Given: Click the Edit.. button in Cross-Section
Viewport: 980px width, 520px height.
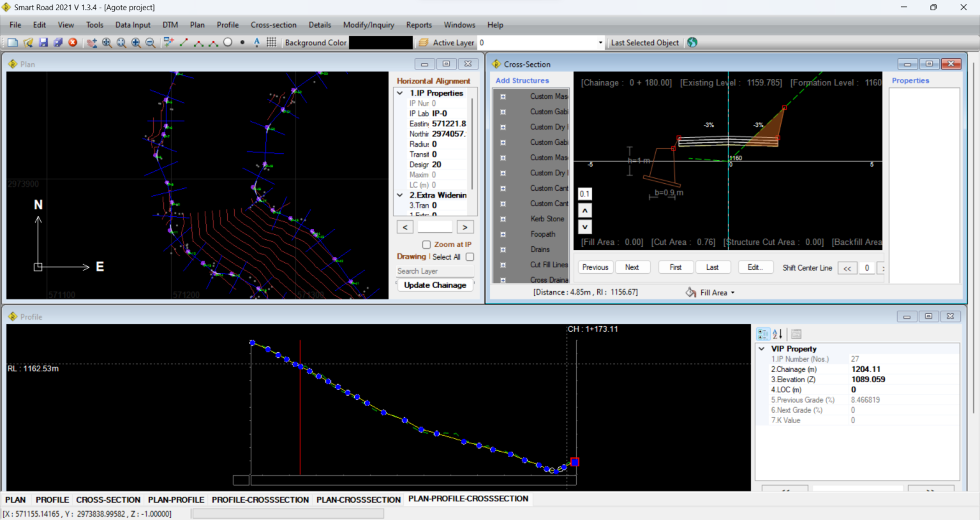Looking at the screenshot, I should coord(755,267).
